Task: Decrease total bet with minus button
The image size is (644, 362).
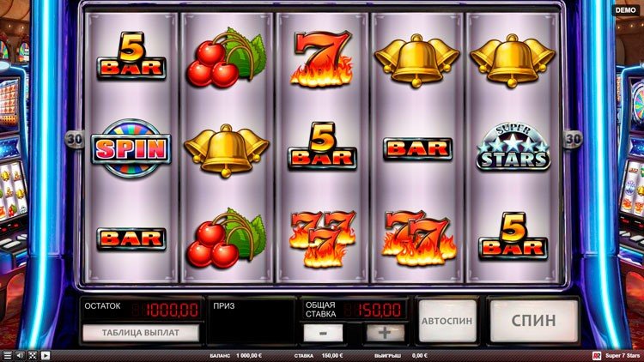Action: (x=323, y=333)
